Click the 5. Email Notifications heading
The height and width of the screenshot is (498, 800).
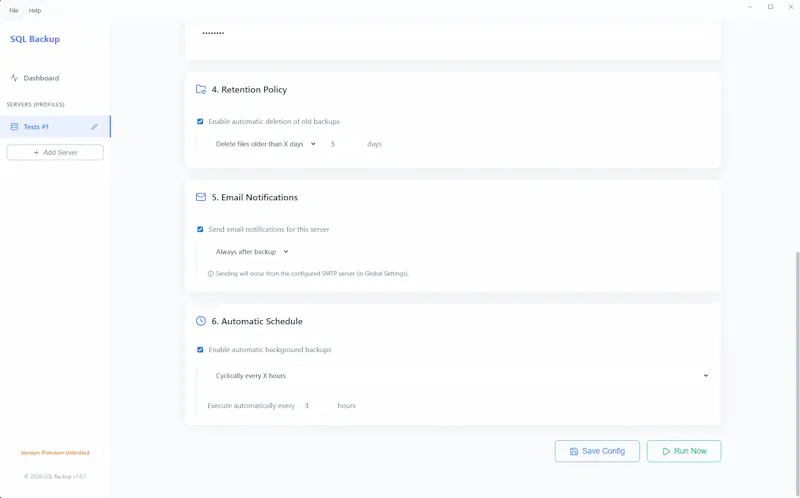click(x=255, y=197)
